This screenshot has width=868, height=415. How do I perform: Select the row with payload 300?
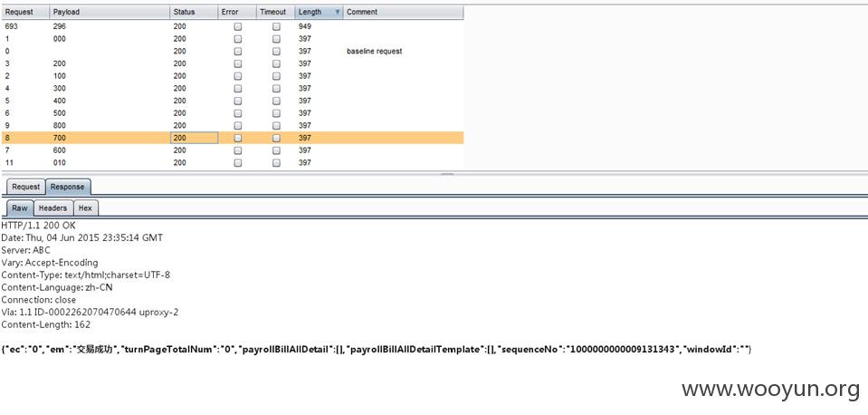tap(232, 89)
